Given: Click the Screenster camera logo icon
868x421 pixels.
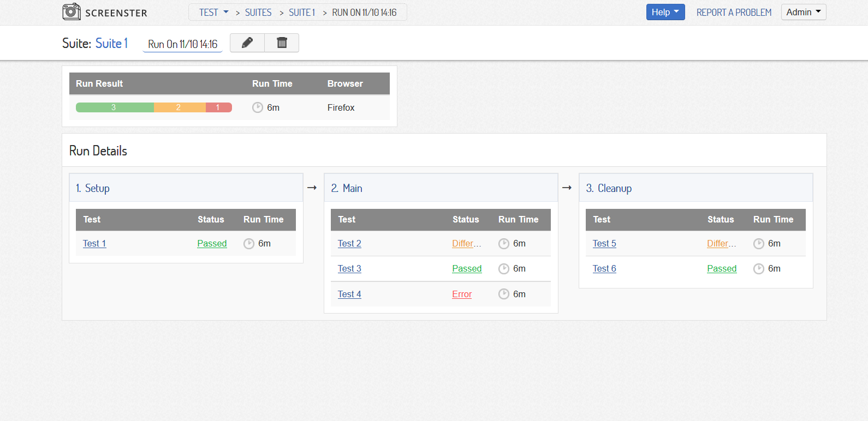Looking at the screenshot, I should 72,11.
